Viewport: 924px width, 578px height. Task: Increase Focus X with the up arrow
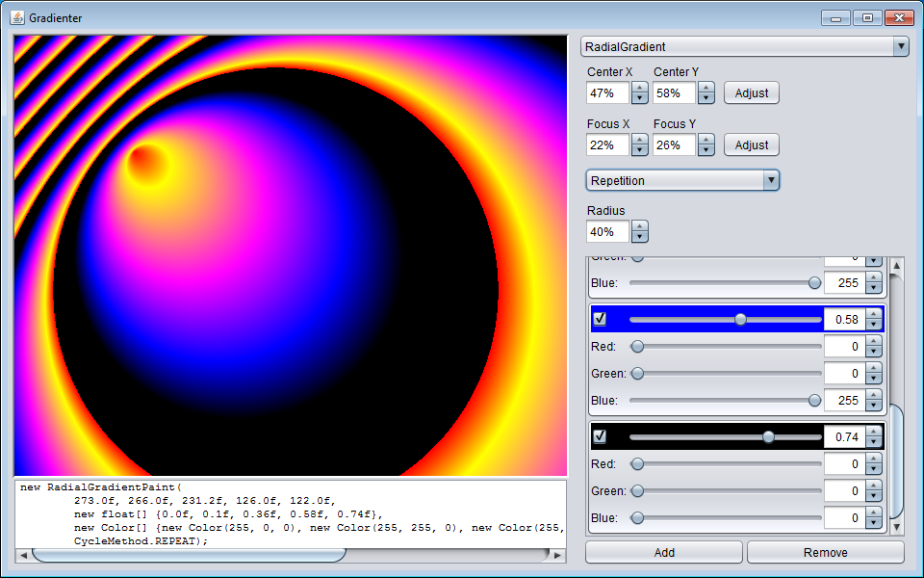point(639,140)
